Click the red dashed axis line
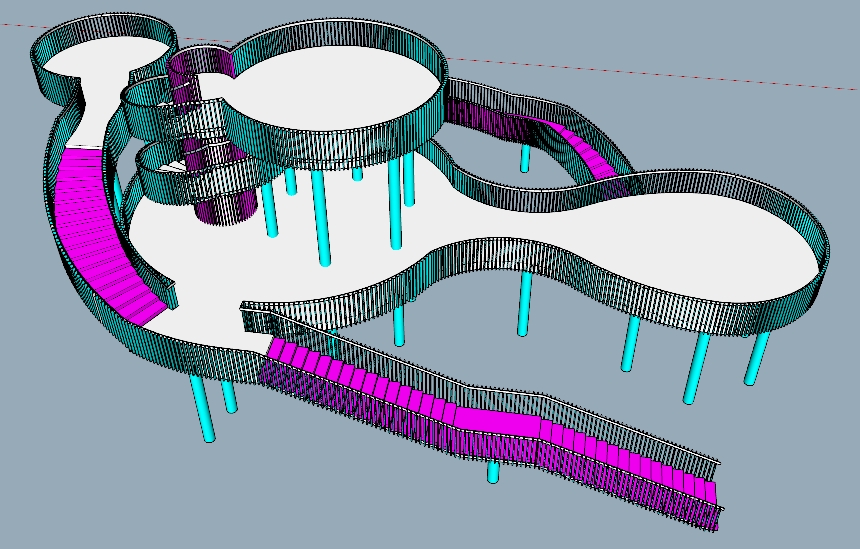 (x=650, y=71)
